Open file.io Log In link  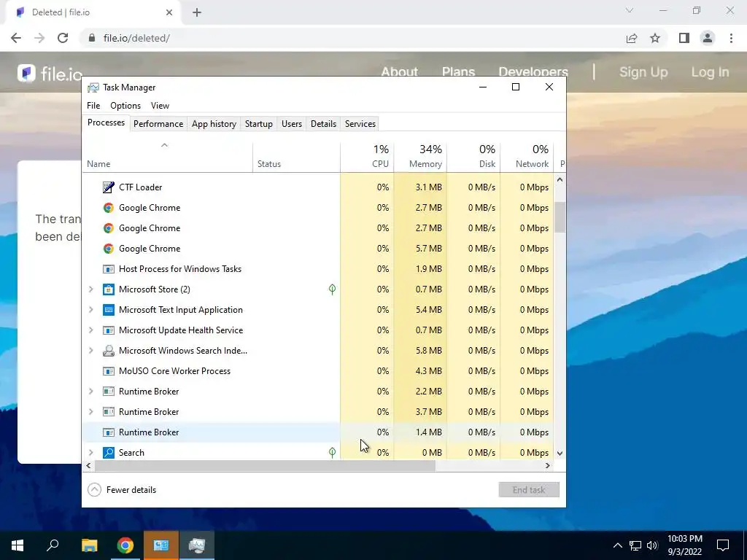tap(710, 72)
